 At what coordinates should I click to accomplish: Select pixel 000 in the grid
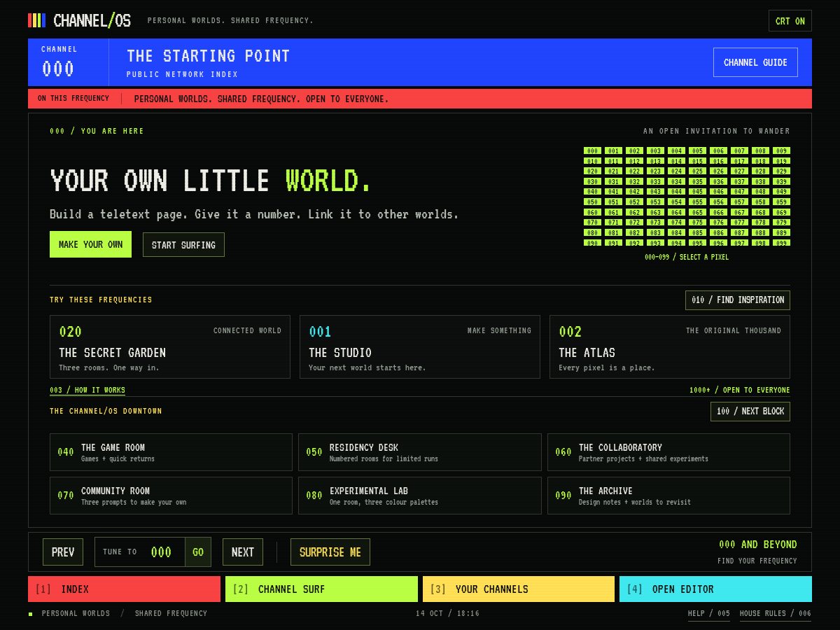click(593, 150)
